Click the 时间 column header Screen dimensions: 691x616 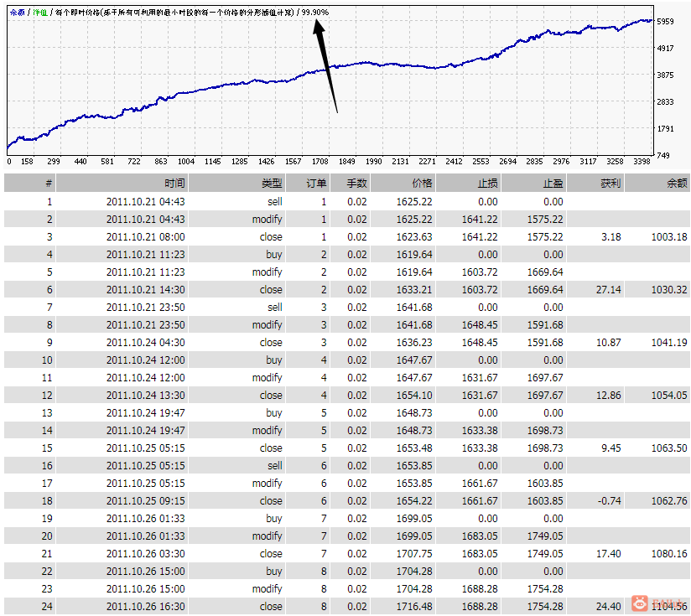click(x=122, y=184)
